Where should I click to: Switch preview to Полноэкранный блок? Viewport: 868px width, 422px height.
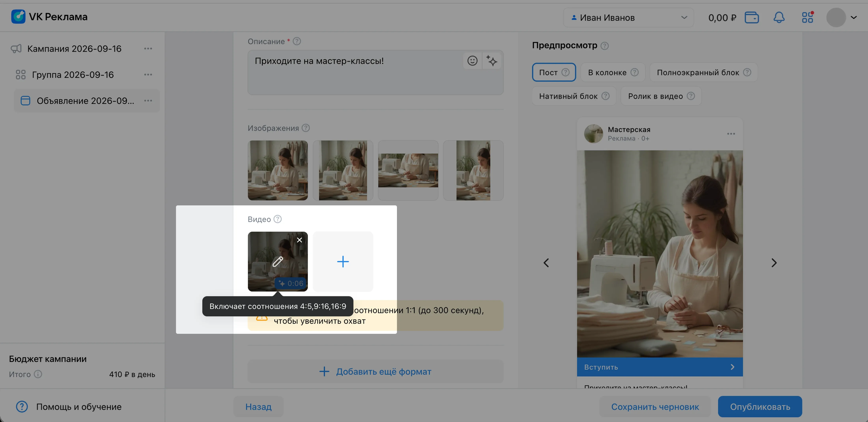coord(703,72)
